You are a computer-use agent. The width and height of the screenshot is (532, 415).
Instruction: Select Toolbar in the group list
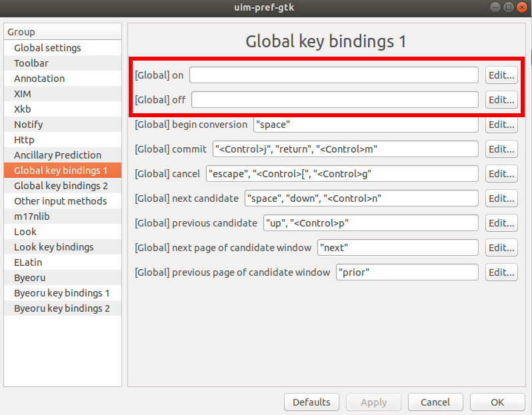click(63, 63)
